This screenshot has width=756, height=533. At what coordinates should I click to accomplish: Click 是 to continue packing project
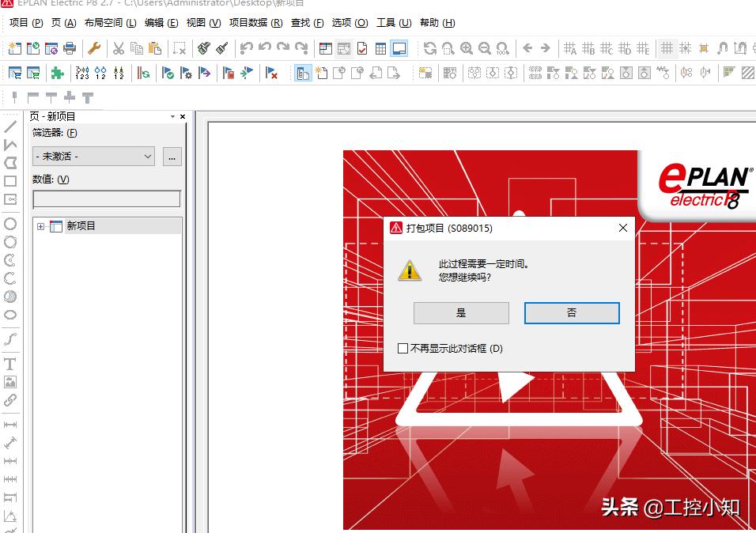click(x=460, y=313)
